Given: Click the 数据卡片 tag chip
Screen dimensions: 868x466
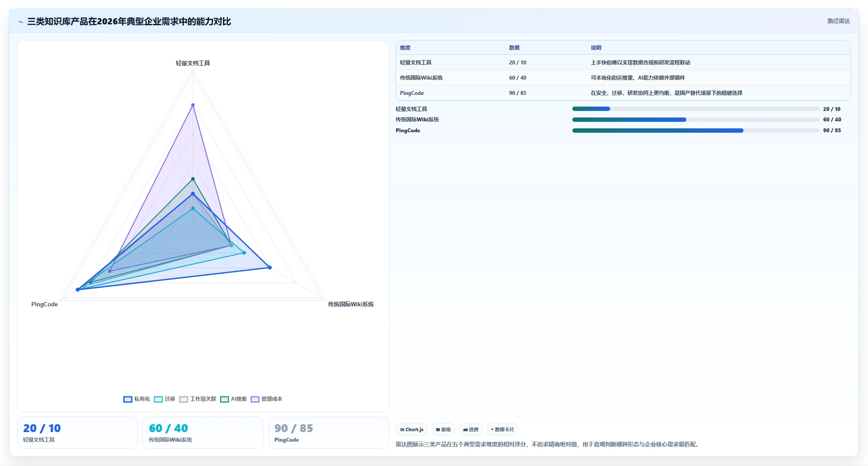Looking at the screenshot, I should [x=502, y=429].
